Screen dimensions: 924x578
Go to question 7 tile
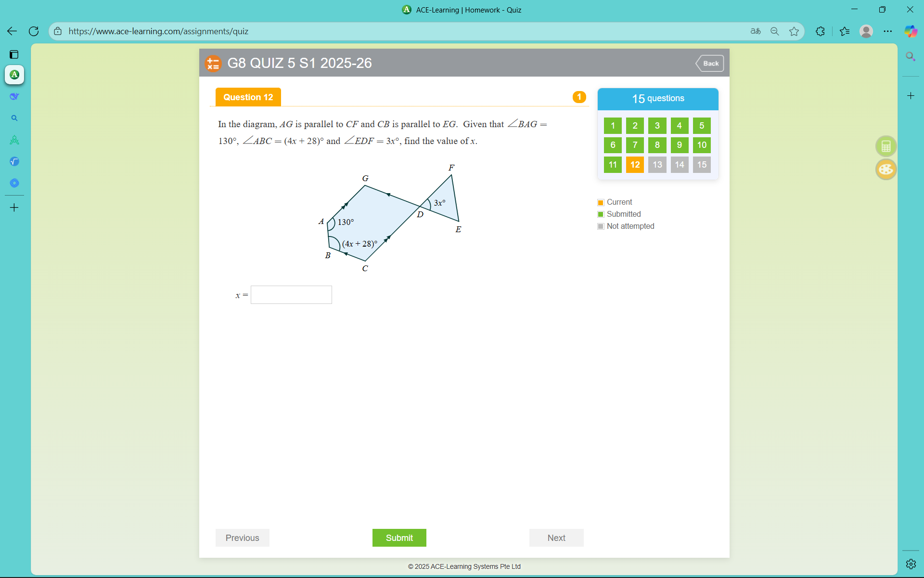635,145
